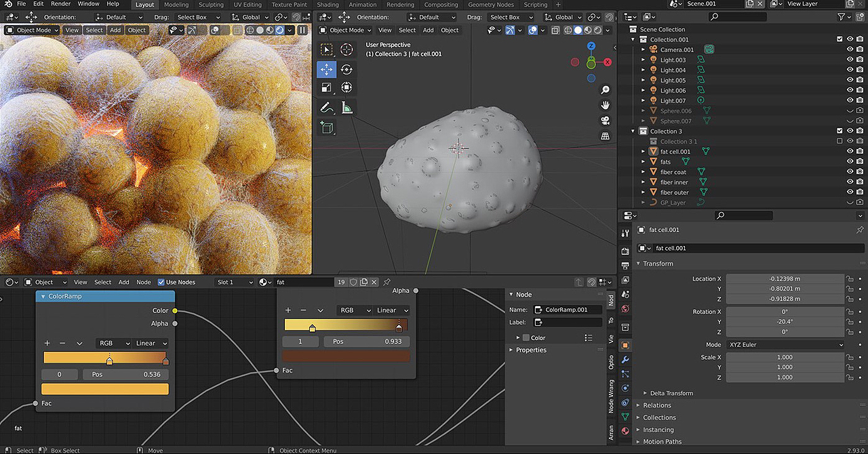Open Geometry Nodes workspace tab
The image size is (868, 454).
[x=491, y=5]
